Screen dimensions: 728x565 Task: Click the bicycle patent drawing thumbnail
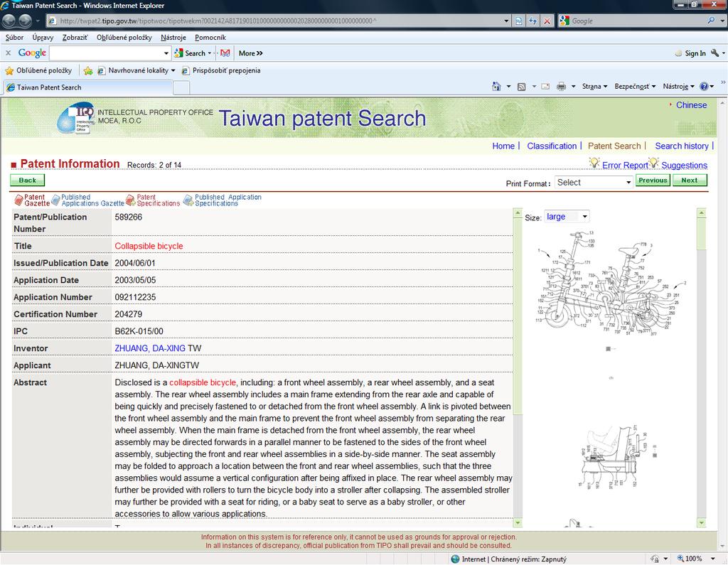click(611, 283)
